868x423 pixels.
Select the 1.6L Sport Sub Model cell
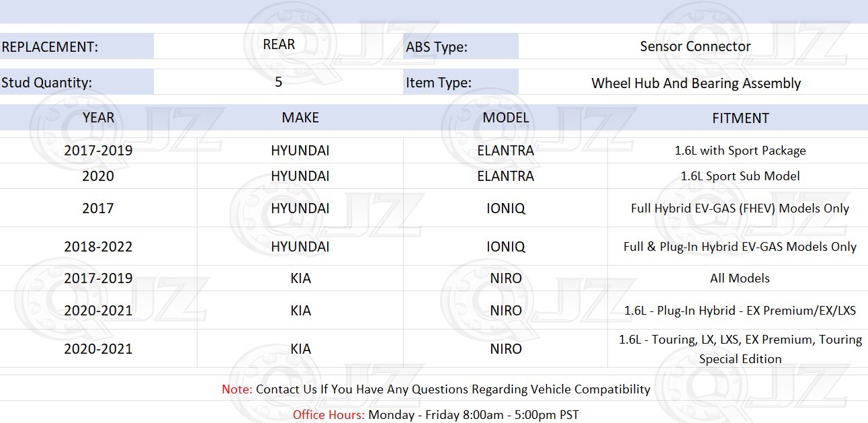click(740, 176)
